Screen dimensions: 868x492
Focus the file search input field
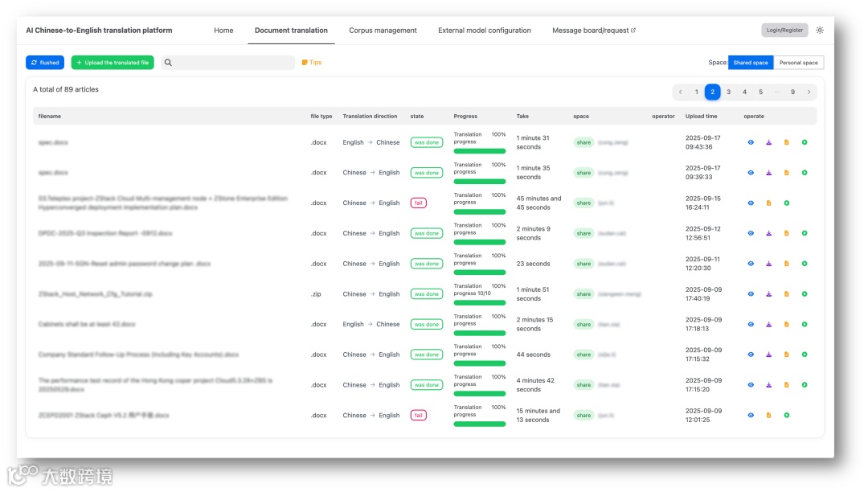pos(228,63)
